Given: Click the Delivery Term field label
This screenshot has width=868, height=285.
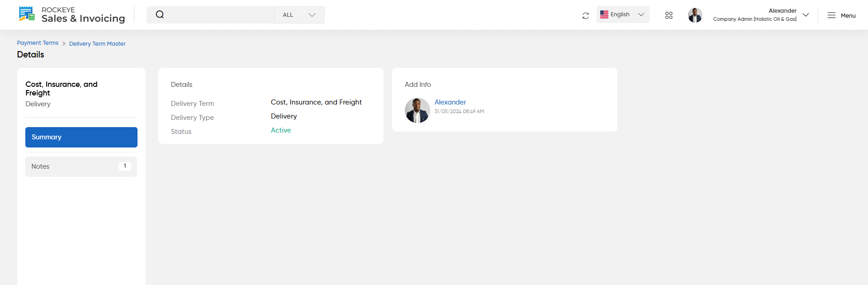Looking at the screenshot, I should (192, 104).
